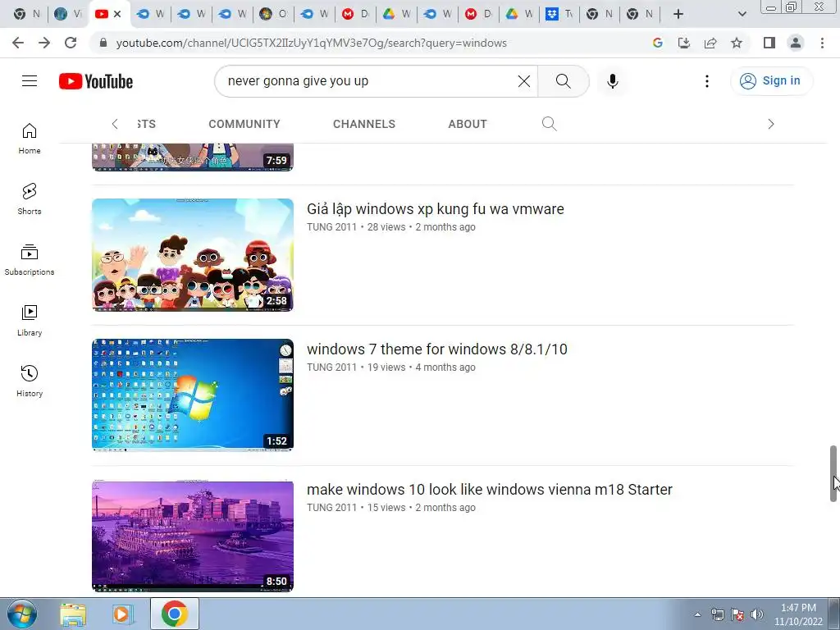Open the volume speaker tray icon
Image resolution: width=840 pixels, height=630 pixels.
[756, 614]
